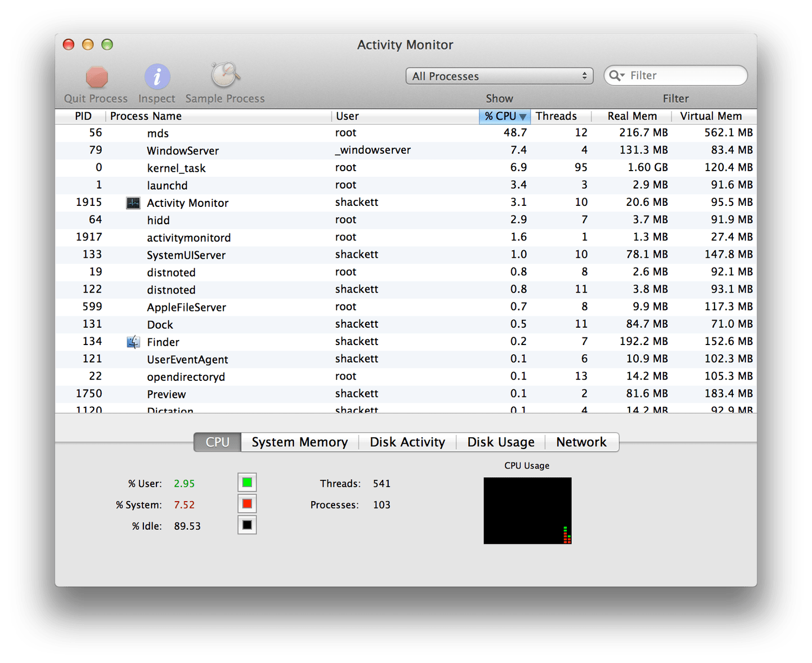This screenshot has width=812, height=663.
Task: Click the _windowserver user cell
Action: pyautogui.click(x=373, y=150)
